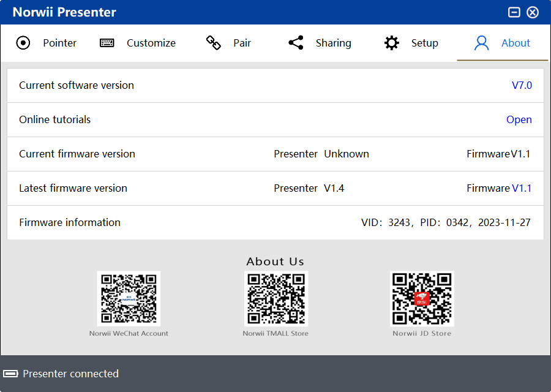Open the online tutorials link
This screenshot has width=551, height=392.
pyautogui.click(x=519, y=119)
